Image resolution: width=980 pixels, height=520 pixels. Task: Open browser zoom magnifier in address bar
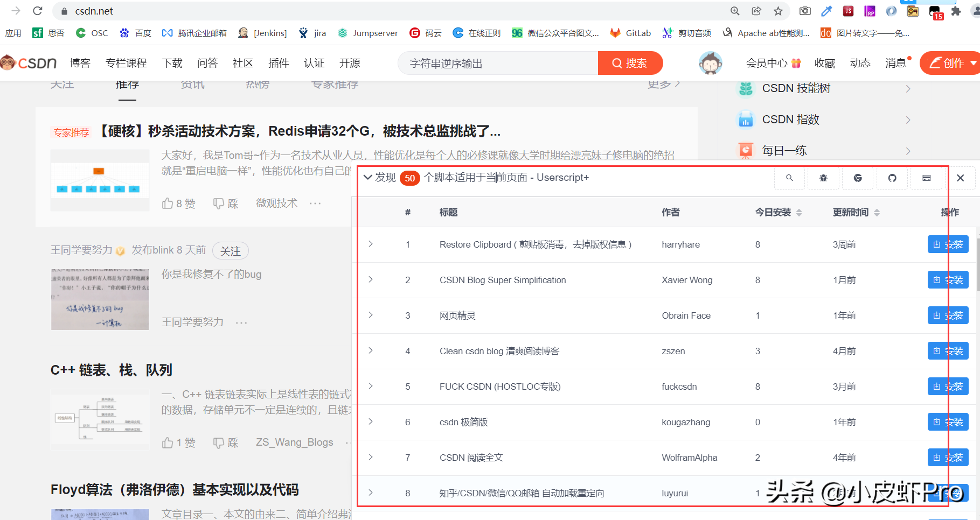point(735,11)
